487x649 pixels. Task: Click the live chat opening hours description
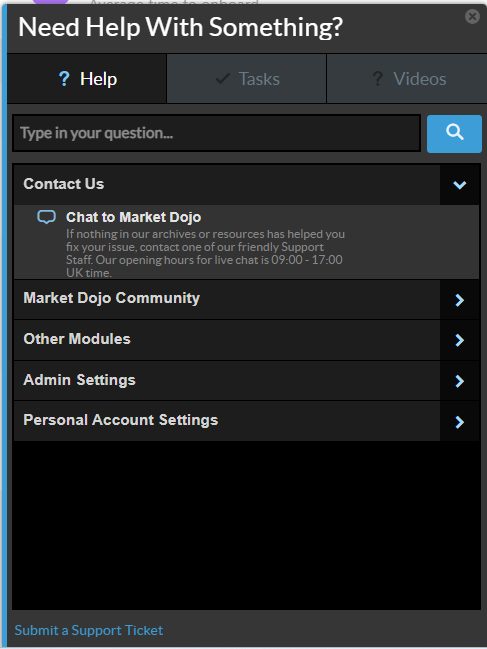(205, 253)
